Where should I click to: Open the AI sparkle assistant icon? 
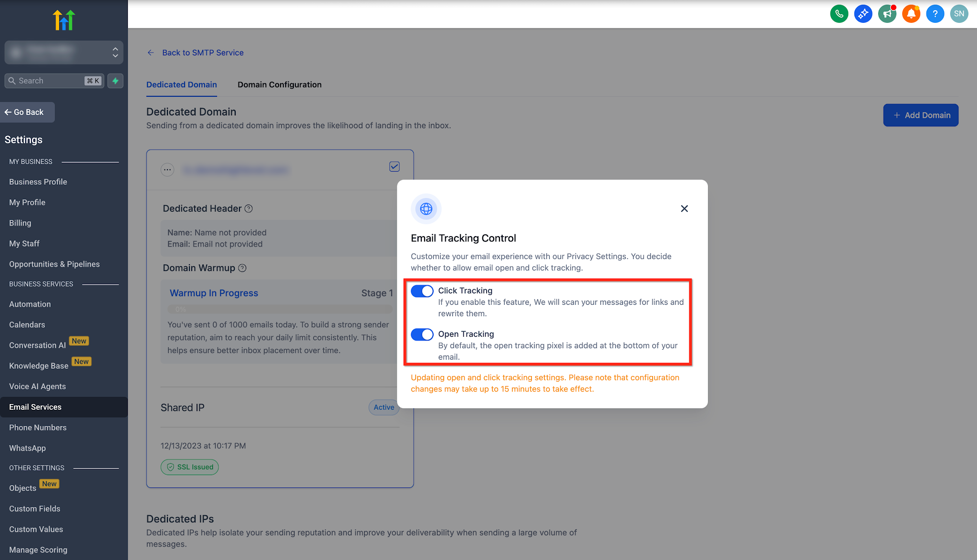(863, 14)
